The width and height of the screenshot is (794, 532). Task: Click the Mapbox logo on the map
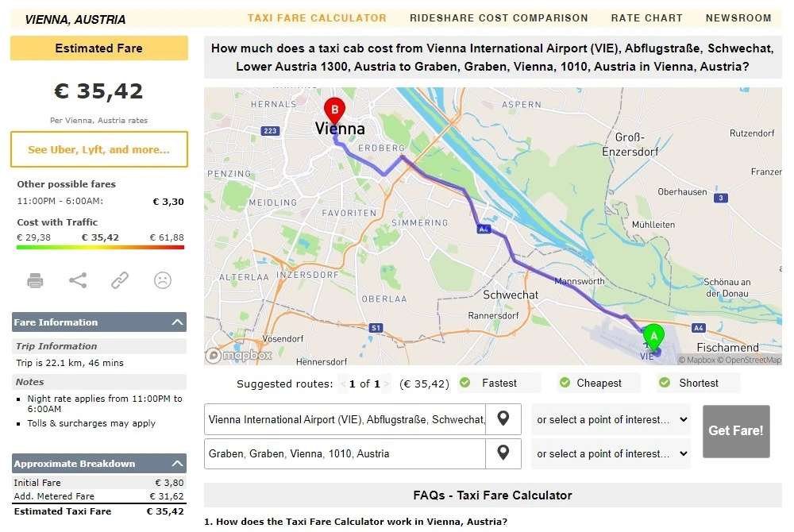[x=239, y=356]
